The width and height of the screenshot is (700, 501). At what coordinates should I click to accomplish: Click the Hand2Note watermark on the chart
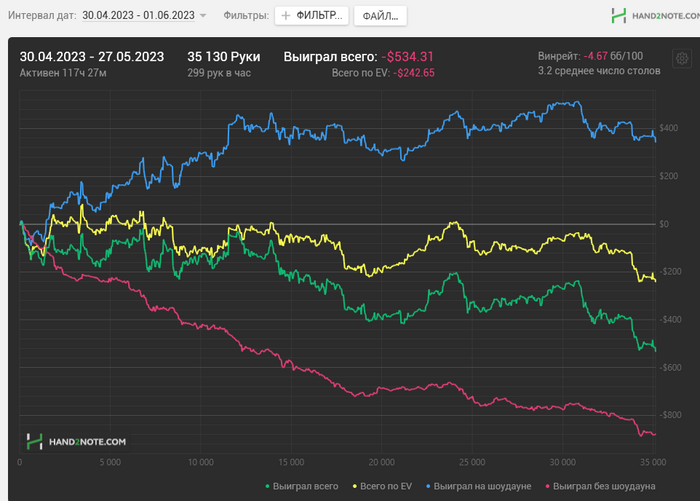pos(76,441)
